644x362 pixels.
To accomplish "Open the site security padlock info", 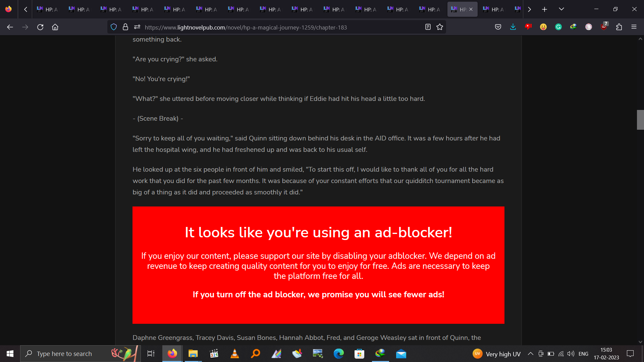I will [125, 27].
